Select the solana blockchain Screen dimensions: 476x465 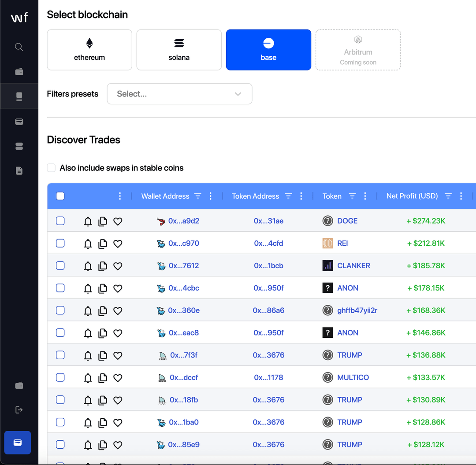[178, 50]
